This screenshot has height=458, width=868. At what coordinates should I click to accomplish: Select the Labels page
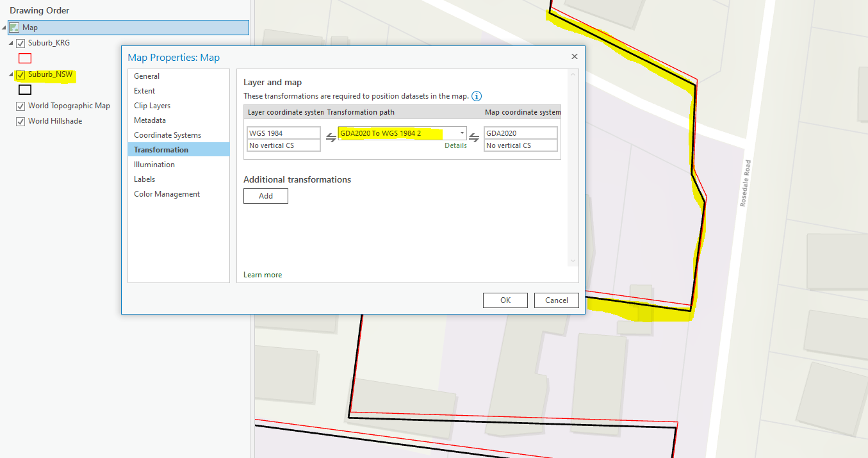pyautogui.click(x=144, y=179)
